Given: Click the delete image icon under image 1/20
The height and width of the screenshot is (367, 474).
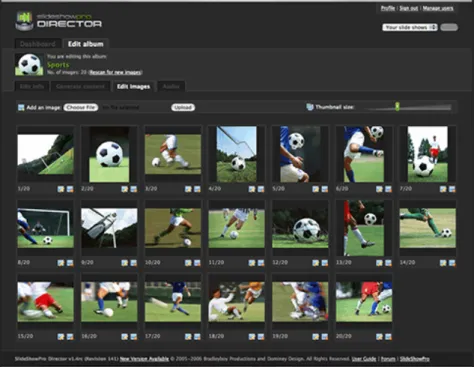Looking at the screenshot, I should click(70, 189).
